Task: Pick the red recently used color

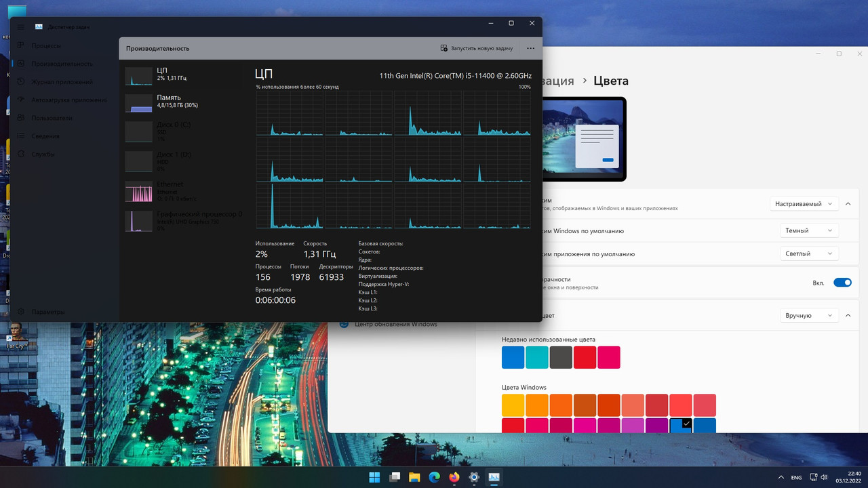Action: (585, 357)
